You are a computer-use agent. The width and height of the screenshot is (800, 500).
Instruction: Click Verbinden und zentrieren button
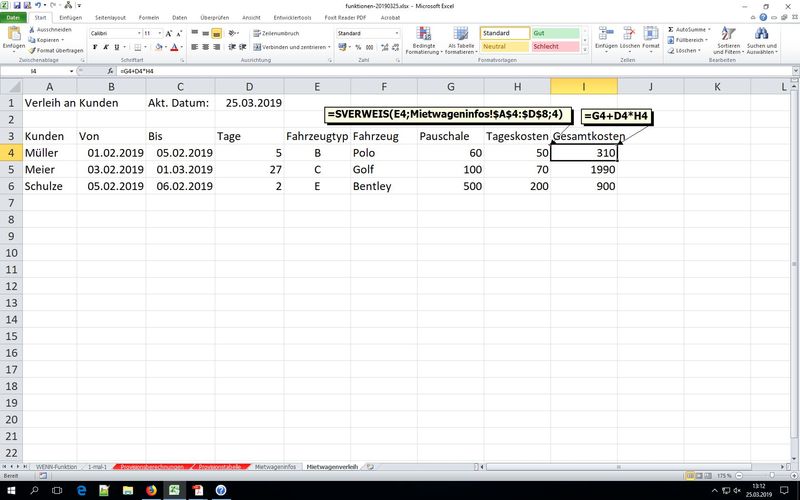click(x=290, y=47)
